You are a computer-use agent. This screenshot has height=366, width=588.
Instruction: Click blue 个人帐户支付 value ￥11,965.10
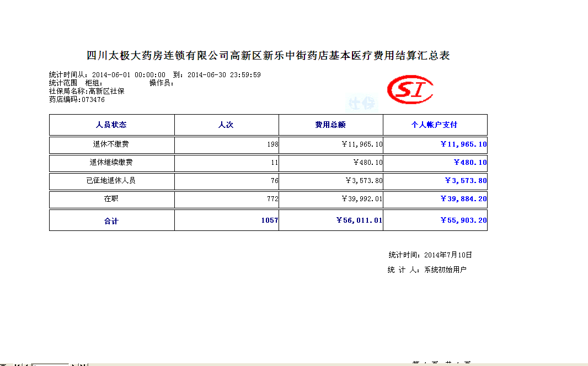click(x=463, y=144)
